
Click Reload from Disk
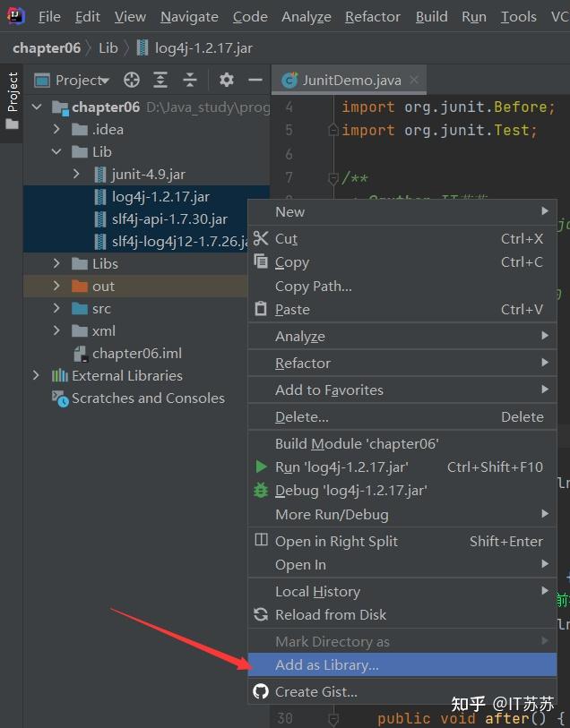[x=330, y=614]
